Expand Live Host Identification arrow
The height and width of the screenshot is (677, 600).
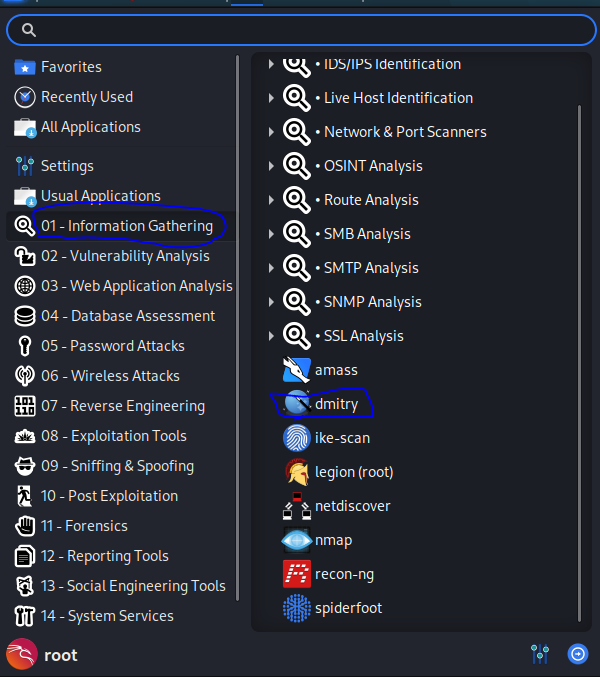click(x=271, y=98)
